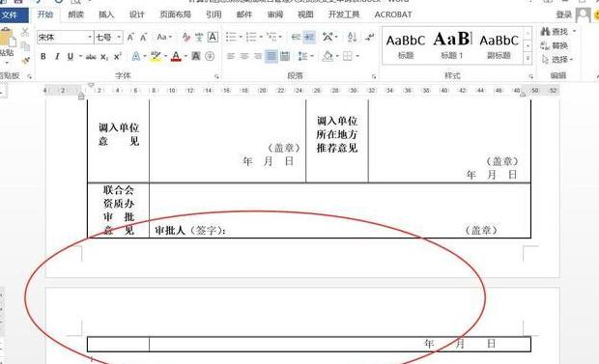Switch to the 设计 ribbon tab
Screen dimensions: 599x364
(x=137, y=14)
